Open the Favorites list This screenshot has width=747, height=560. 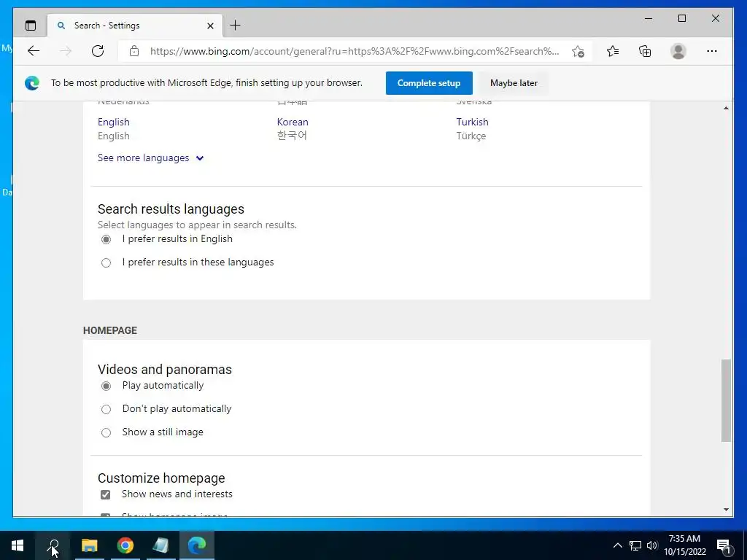pyautogui.click(x=613, y=51)
